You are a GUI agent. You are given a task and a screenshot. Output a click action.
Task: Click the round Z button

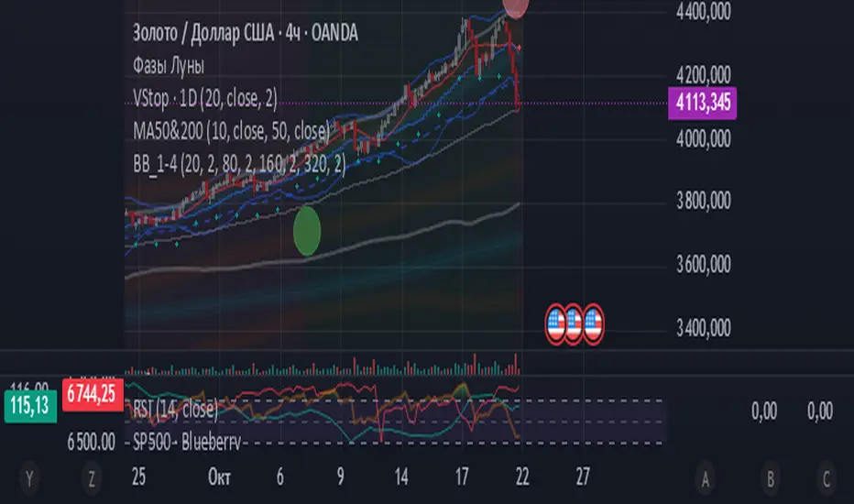click(x=91, y=479)
